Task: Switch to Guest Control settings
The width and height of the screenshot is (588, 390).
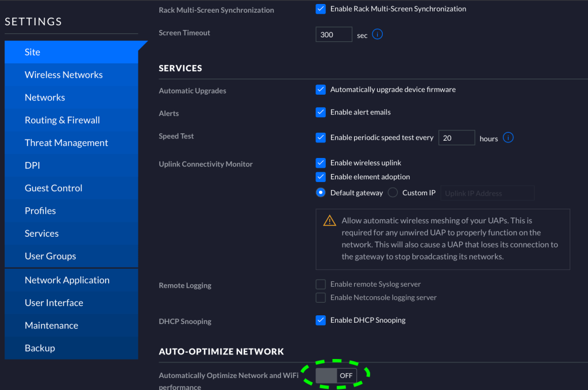Action: click(53, 188)
